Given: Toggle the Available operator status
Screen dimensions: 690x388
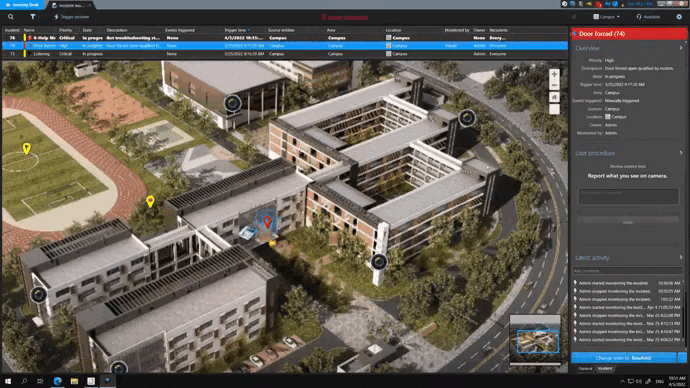Looking at the screenshot, I should pyautogui.click(x=648, y=17).
